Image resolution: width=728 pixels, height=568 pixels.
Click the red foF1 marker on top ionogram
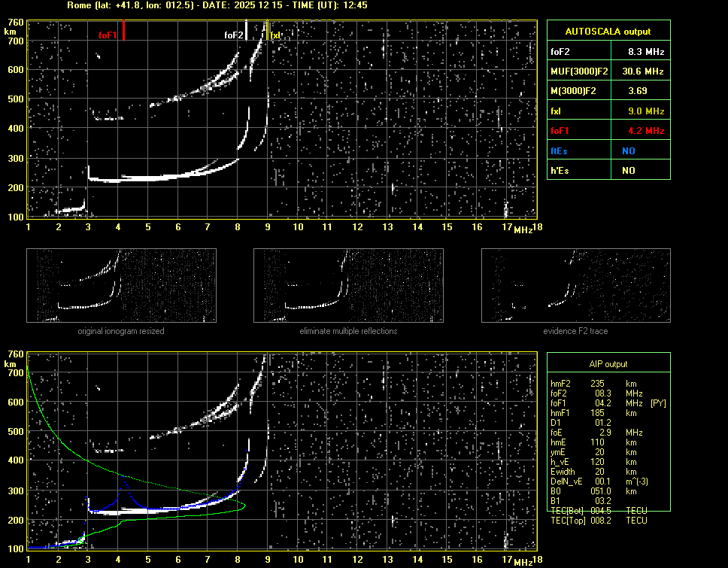click(x=123, y=31)
